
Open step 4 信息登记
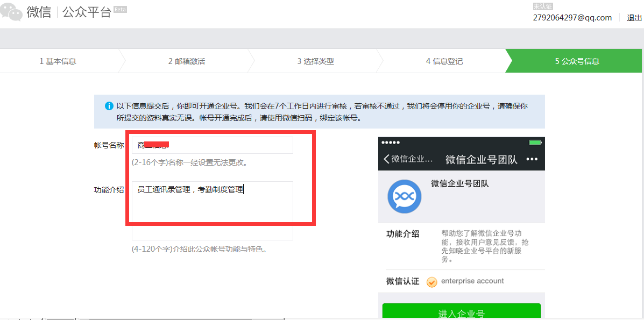point(444,61)
